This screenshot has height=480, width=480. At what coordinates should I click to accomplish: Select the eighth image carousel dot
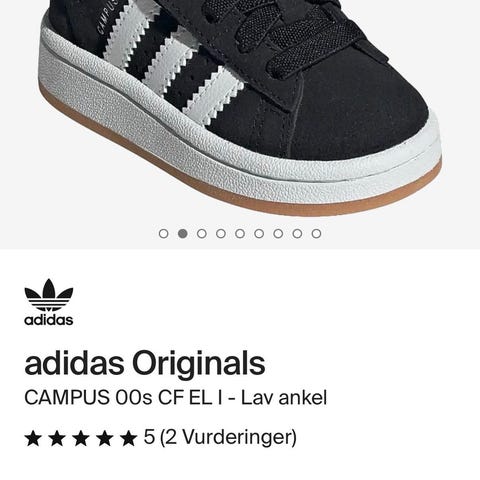297,234
